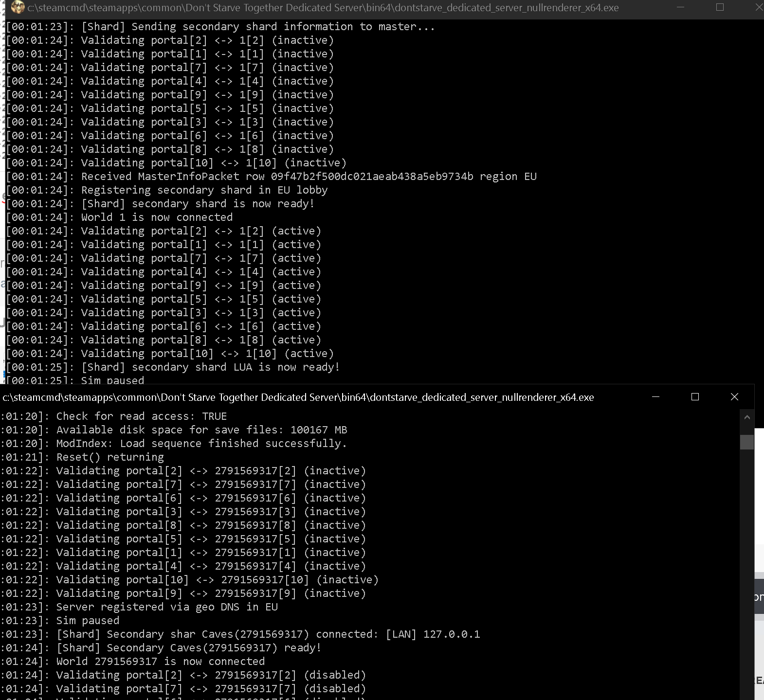Select line 'portal[6] <-> 2791569317[6] (inactive)'
The height and width of the screenshot is (700, 764).
click(x=183, y=498)
